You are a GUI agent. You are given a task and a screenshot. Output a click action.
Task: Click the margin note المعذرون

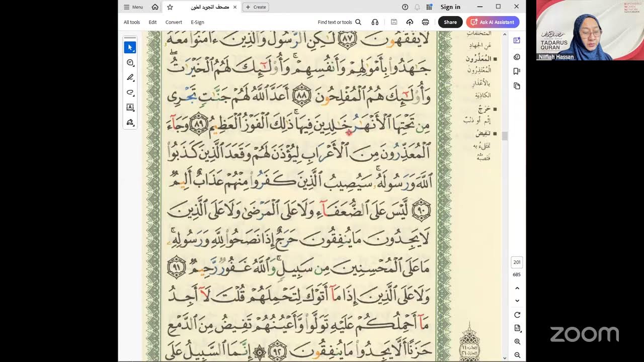[478, 59]
